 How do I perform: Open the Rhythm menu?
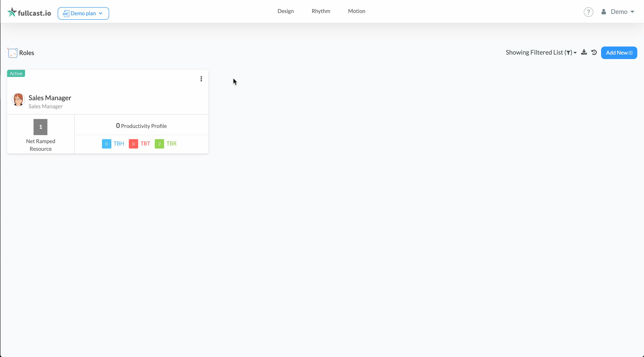tap(321, 11)
